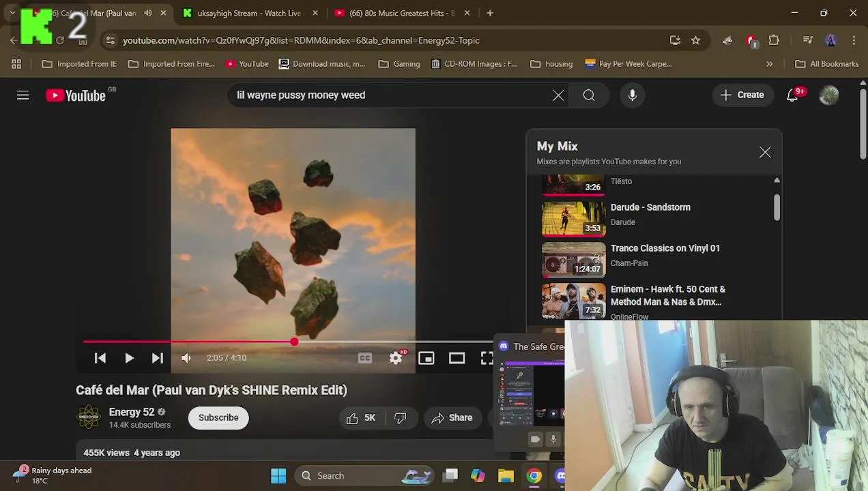This screenshot has height=491, width=868.
Task: Start voice search with the microphone
Action: click(633, 95)
